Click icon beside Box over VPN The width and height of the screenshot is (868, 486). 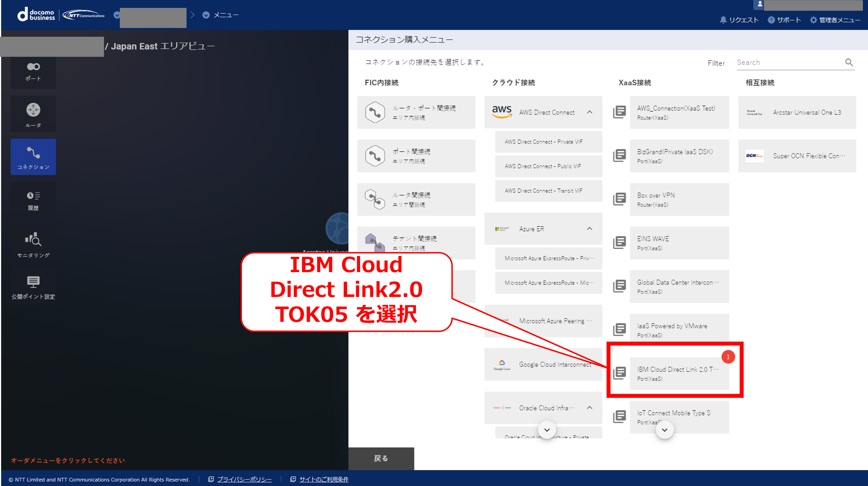[619, 199]
